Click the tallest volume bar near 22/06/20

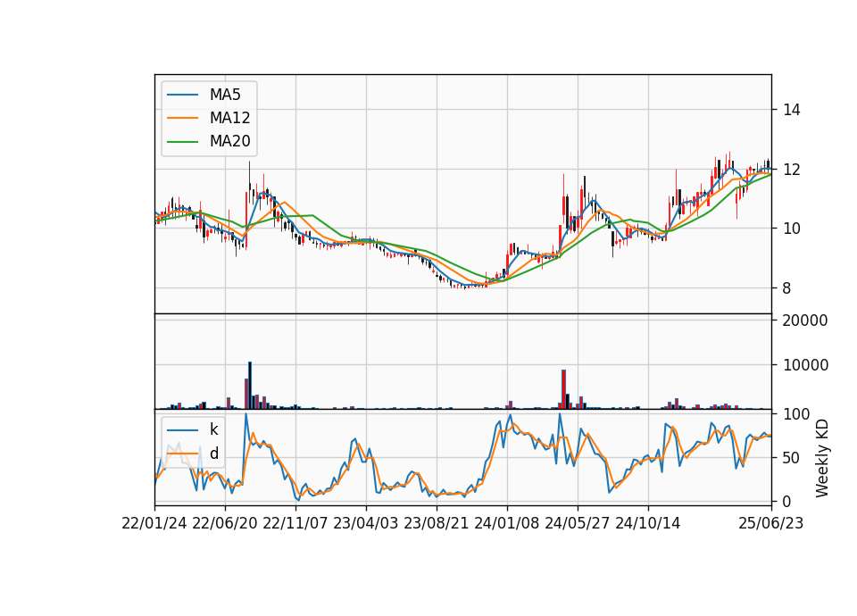[x=250, y=386]
